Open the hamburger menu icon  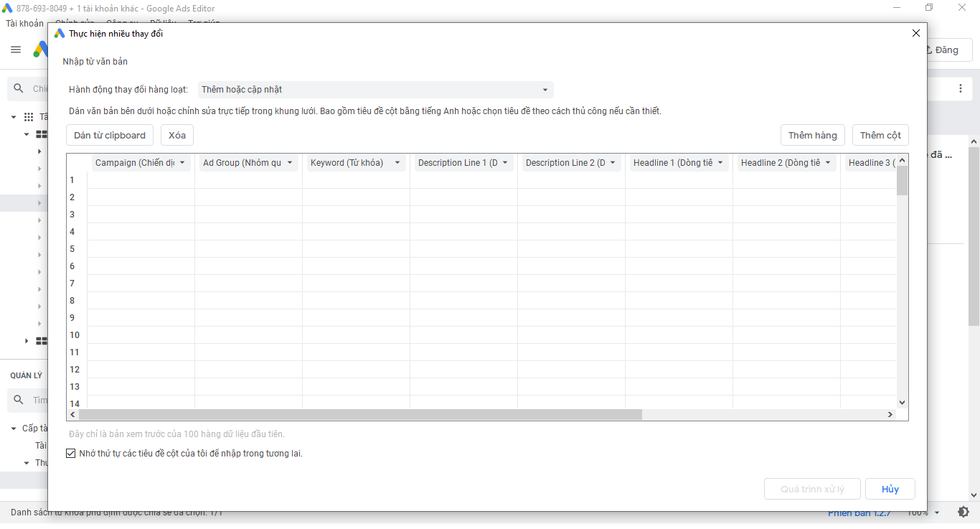point(16,50)
